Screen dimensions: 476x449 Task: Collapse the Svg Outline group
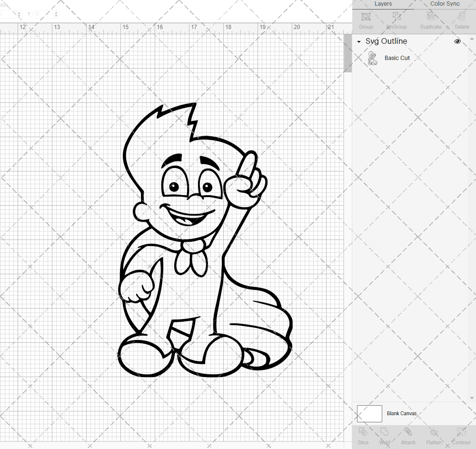(x=358, y=41)
